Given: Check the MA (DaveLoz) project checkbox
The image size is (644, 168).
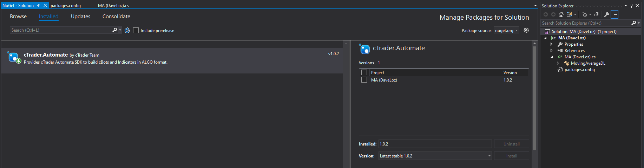Looking at the screenshot, I should (x=364, y=80).
